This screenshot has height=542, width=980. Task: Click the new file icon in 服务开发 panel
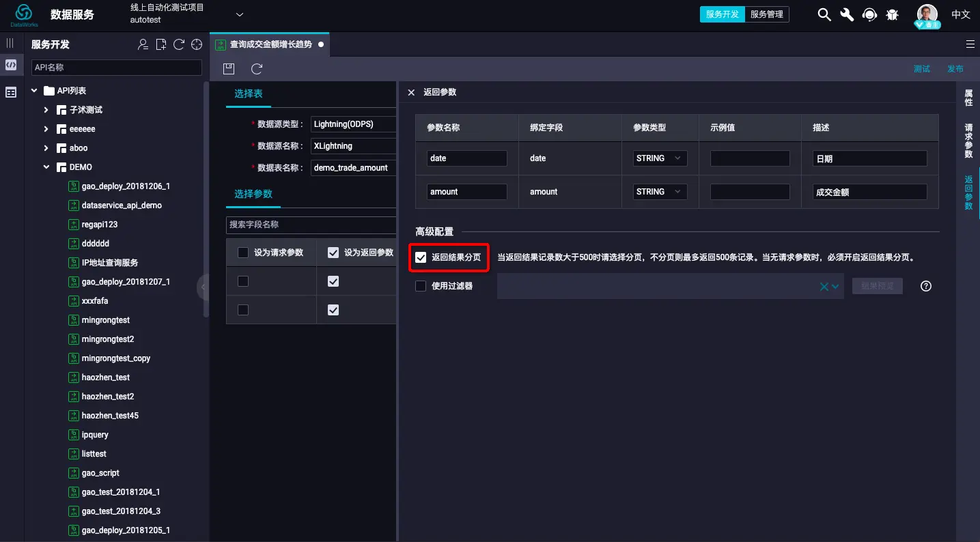coord(161,44)
